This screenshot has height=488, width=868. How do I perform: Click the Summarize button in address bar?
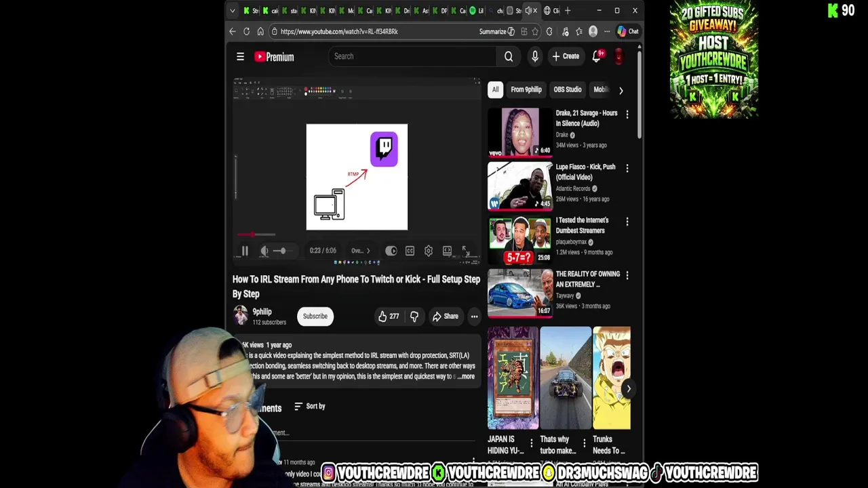pyautogui.click(x=496, y=31)
